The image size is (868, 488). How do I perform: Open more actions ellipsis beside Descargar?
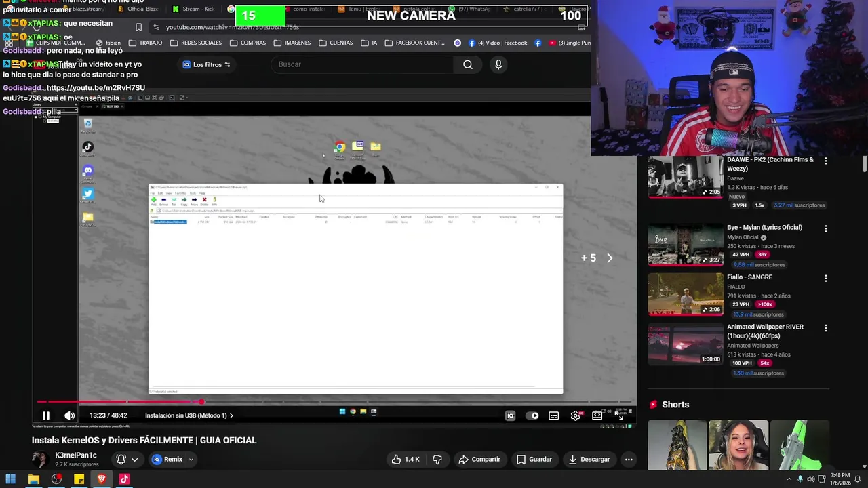[629, 460]
